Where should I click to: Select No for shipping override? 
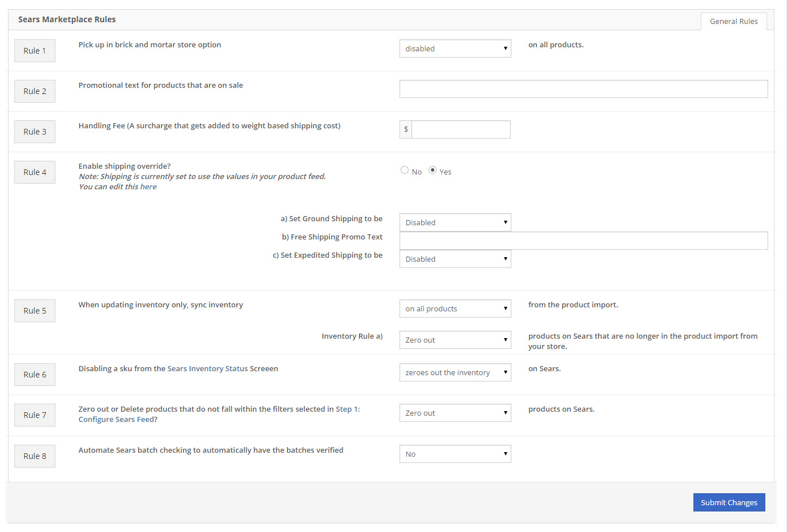[x=405, y=170]
